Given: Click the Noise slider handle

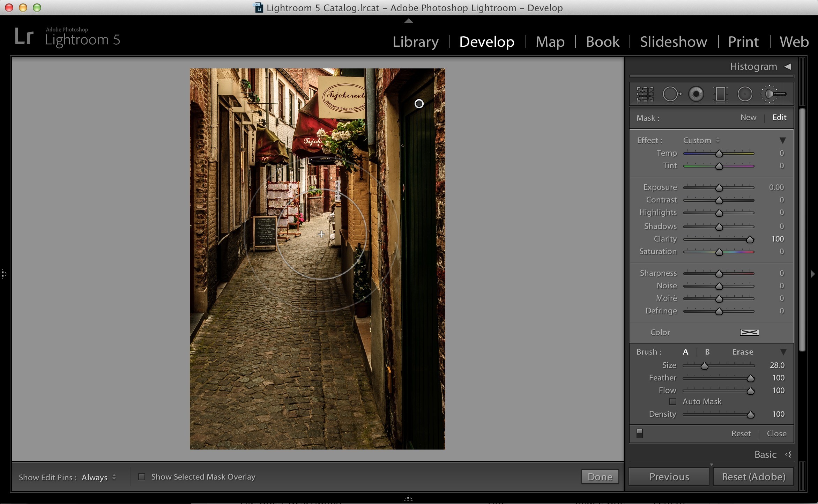Looking at the screenshot, I should [719, 286].
